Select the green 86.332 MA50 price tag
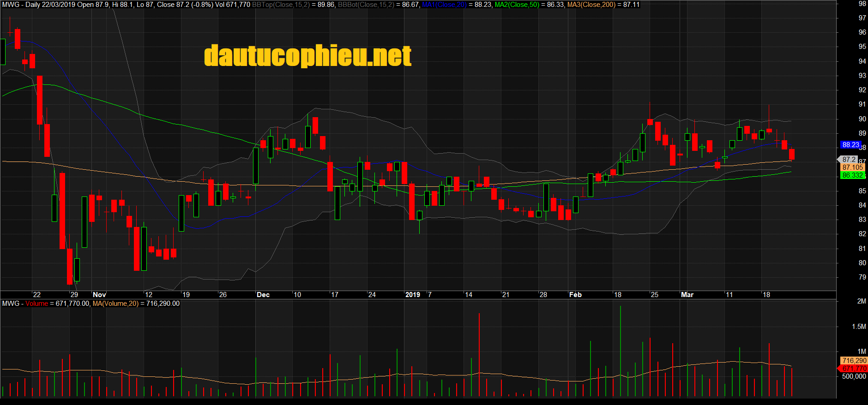Screen dimensions: 868x405 [x=852, y=175]
